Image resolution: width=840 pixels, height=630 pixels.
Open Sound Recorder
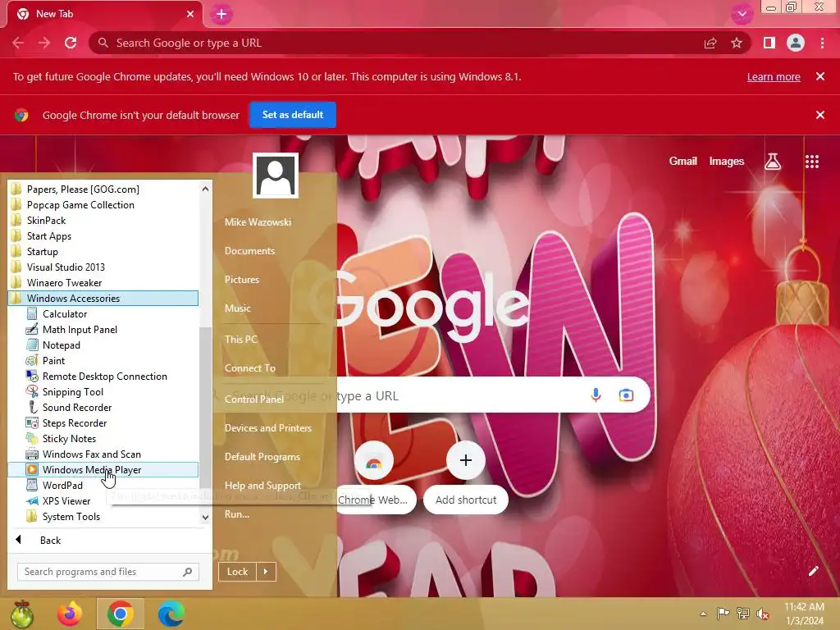(x=76, y=407)
